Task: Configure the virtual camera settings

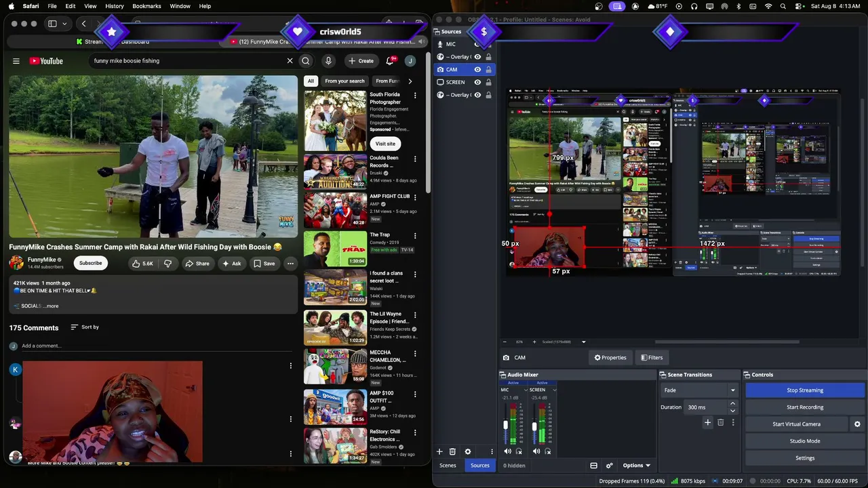Action: coord(857,424)
